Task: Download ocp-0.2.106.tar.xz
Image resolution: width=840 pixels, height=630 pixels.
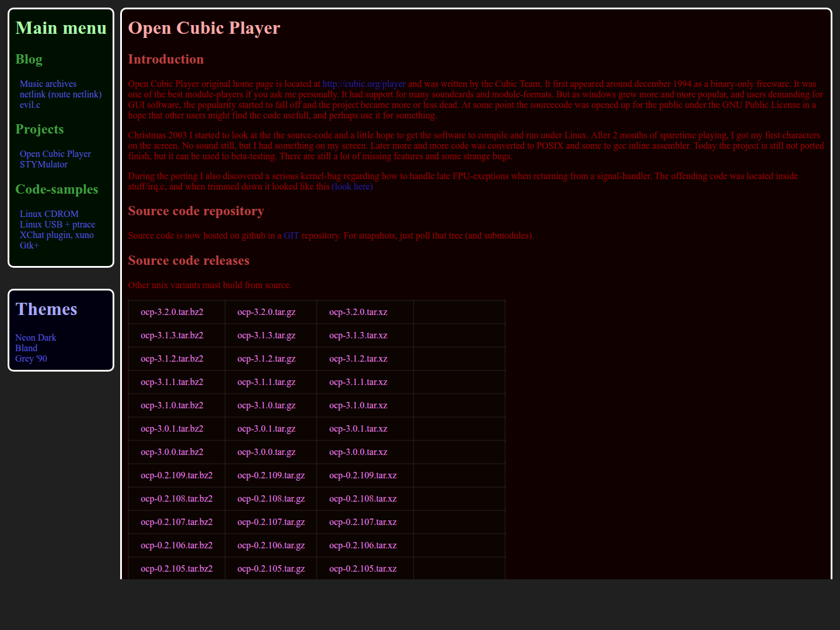Action: (363, 545)
